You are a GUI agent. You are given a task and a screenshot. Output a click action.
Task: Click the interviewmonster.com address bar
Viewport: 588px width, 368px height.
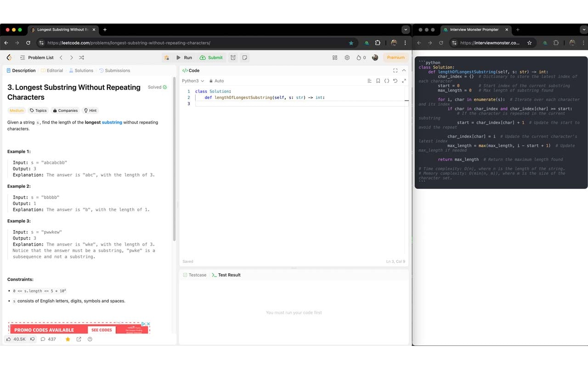coord(492,43)
